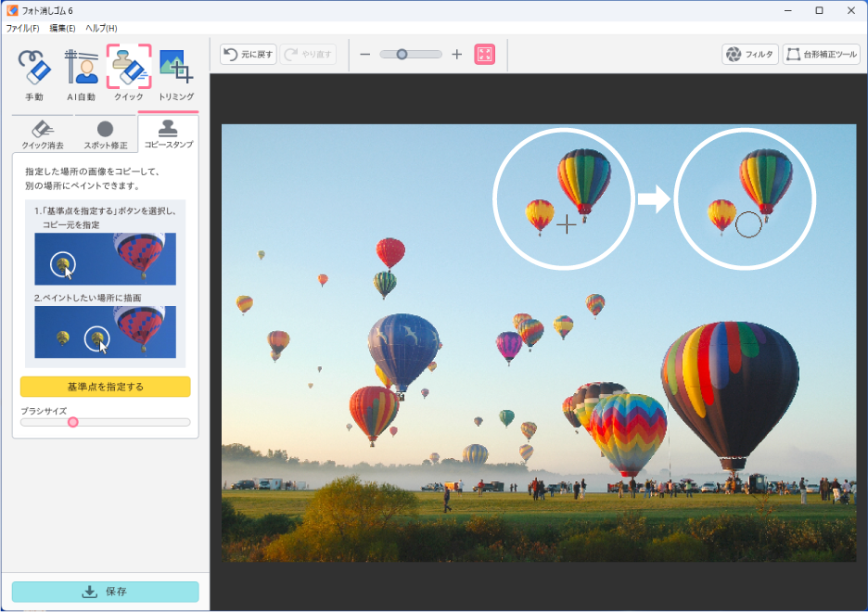Switch to the クイック消去 tab
868x612 pixels.
pos(43,134)
